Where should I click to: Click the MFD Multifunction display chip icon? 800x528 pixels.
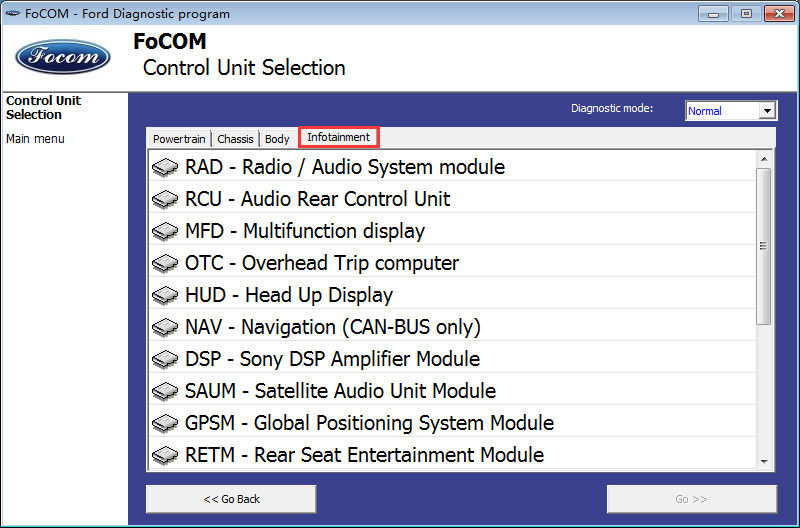[x=165, y=232]
